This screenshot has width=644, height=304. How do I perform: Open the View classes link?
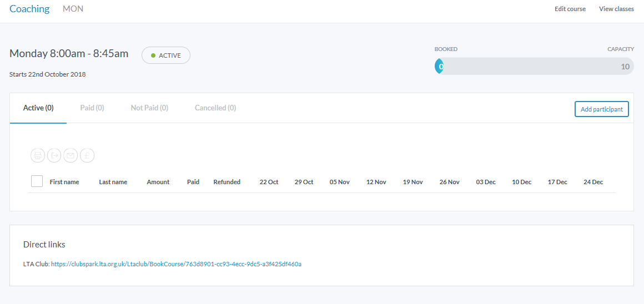coord(616,9)
